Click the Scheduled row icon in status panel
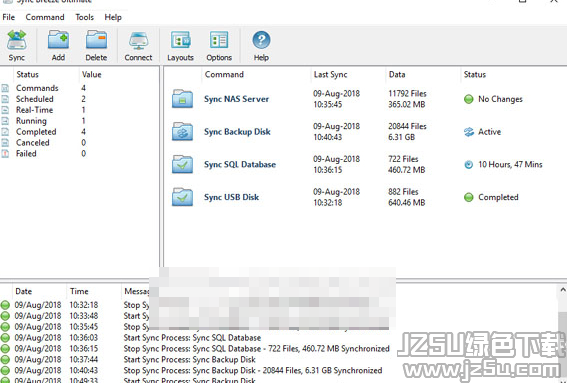The image size is (567, 383). [5, 99]
